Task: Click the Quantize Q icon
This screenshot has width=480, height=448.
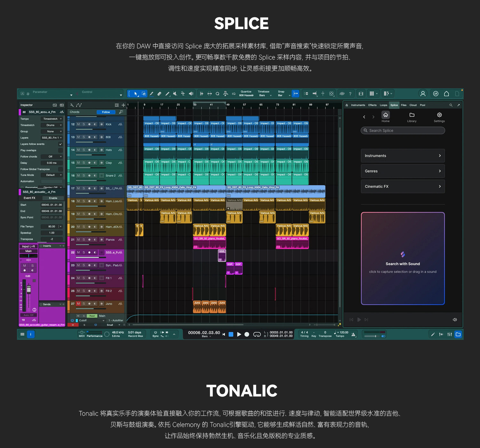Action: [x=218, y=94]
